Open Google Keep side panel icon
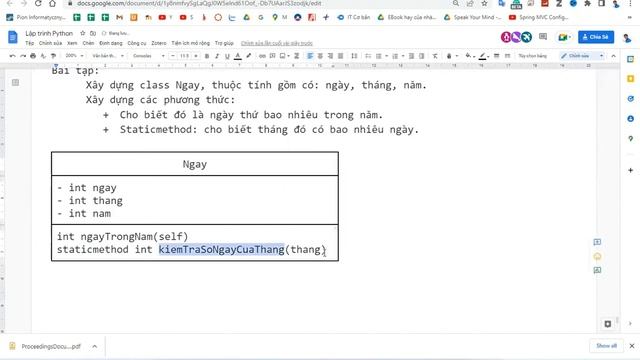This screenshot has height=360, width=640. (631, 78)
